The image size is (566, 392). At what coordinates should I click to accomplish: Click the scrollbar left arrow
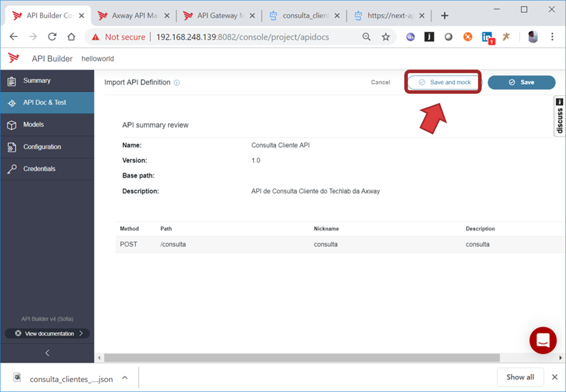click(x=99, y=358)
